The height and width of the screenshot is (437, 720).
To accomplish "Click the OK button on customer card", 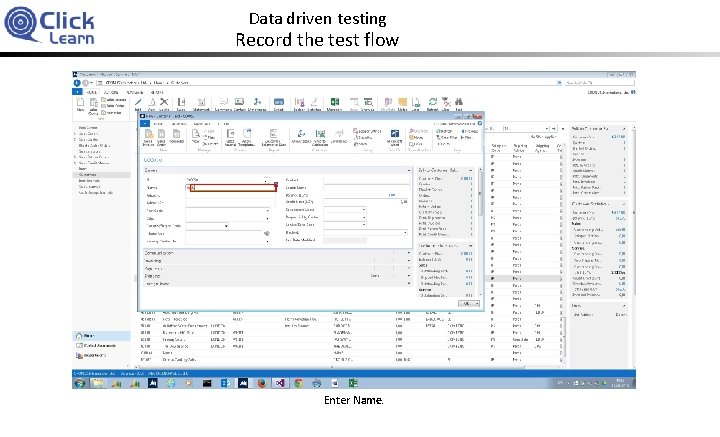I will pyautogui.click(x=465, y=302).
